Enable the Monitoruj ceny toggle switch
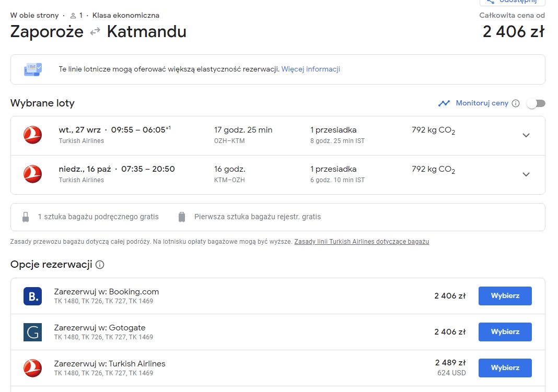Screen dimensions: 558x392 tap(536, 103)
